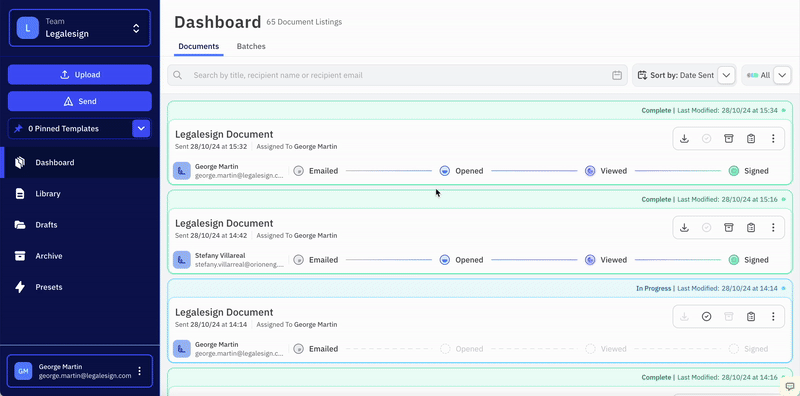Click the '65 Document Listings' text
This screenshot has height=396, width=800.
[x=304, y=22]
